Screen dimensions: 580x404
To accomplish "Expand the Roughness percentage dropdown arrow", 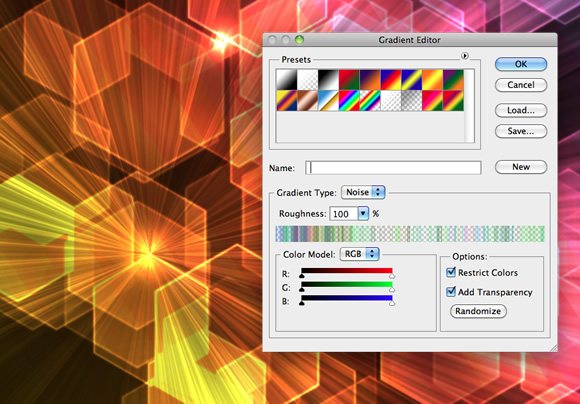I will (364, 214).
